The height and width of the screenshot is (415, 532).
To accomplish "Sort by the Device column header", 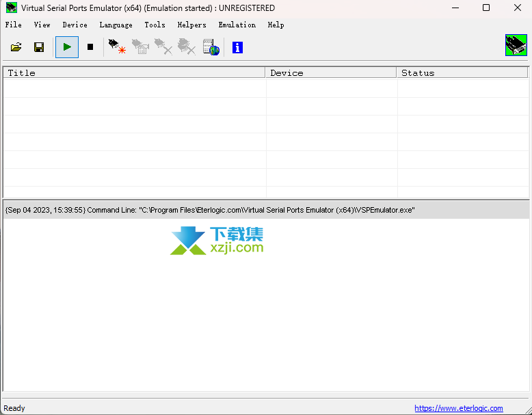I will click(331, 72).
